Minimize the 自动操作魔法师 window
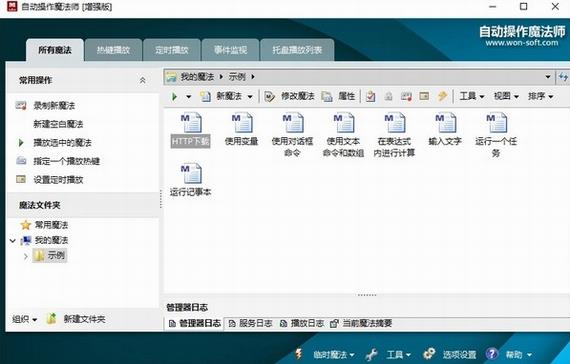570x364 pixels. coord(493,7)
